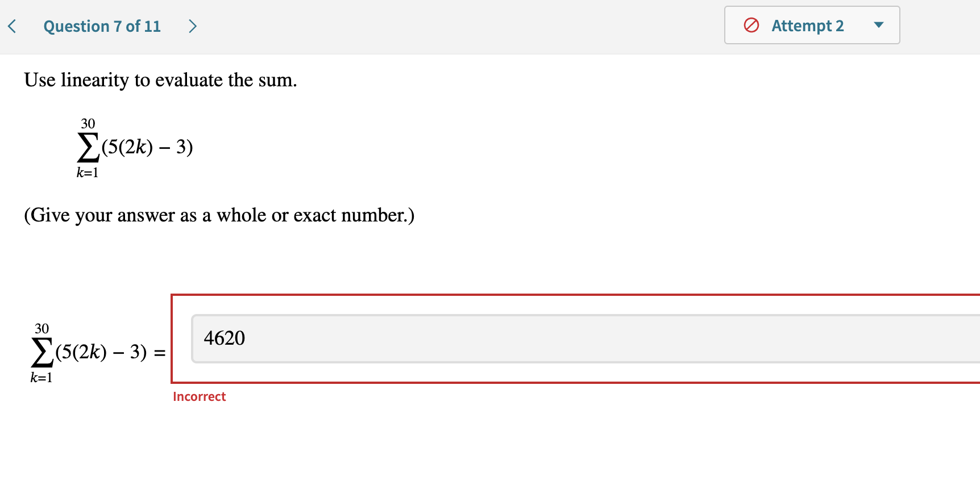
Task: Click the Use linearity to evaluate instruction text
Action: (x=160, y=80)
